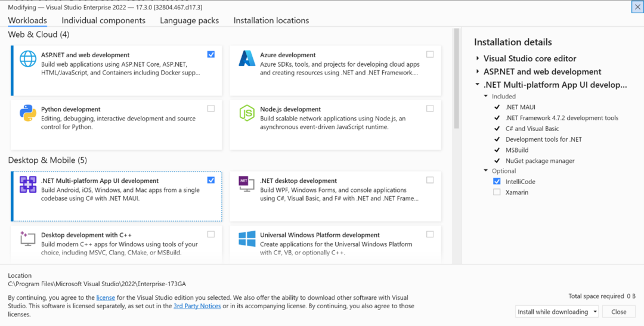Image resolution: width=644 pixels, height=326 pixels.
Task: Click the Universal Windows Platform logo icon
Action: [x=247, y=238]
